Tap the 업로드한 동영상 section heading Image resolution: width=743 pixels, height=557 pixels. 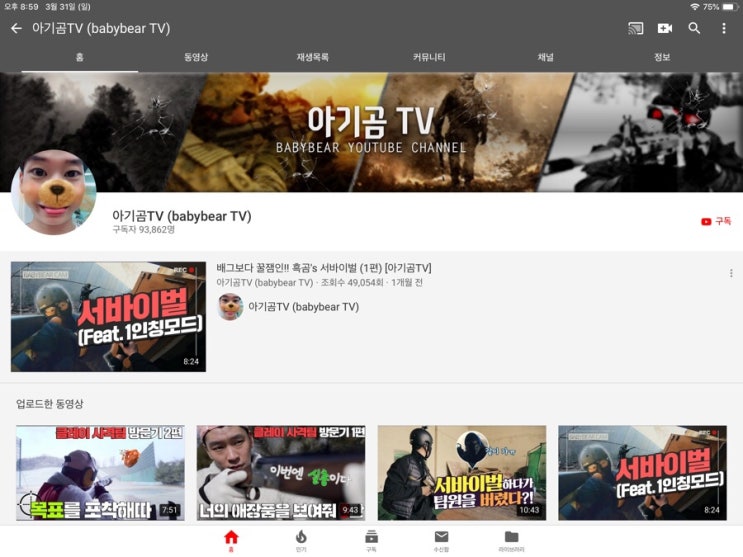[50, 404]
